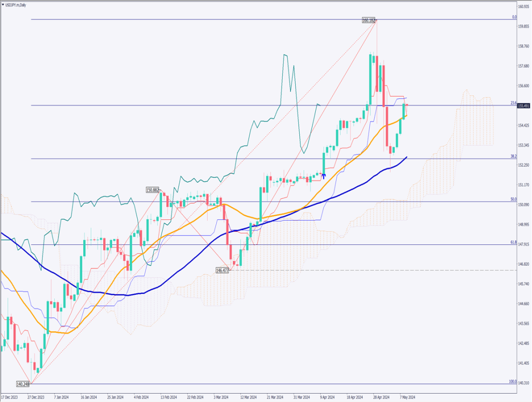Select the 140.248 price low label
532x402 pixels.
(x=23, y=384)
